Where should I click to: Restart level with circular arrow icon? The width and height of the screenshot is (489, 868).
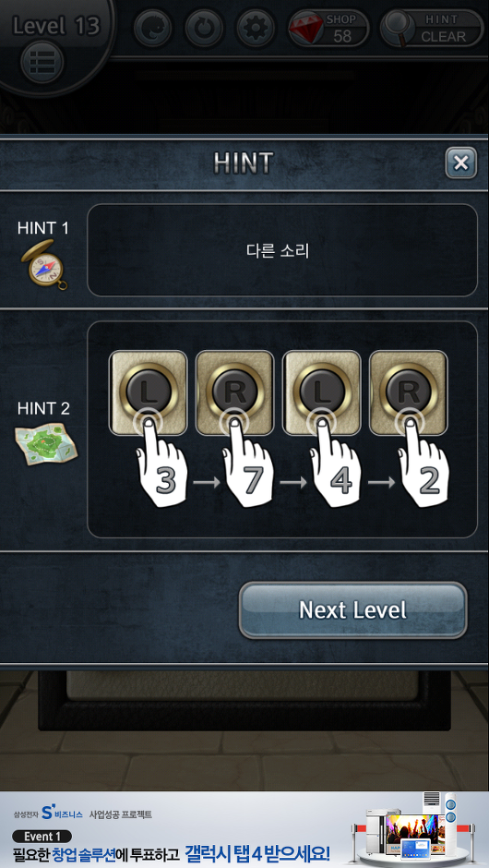(x=204, y=29)
